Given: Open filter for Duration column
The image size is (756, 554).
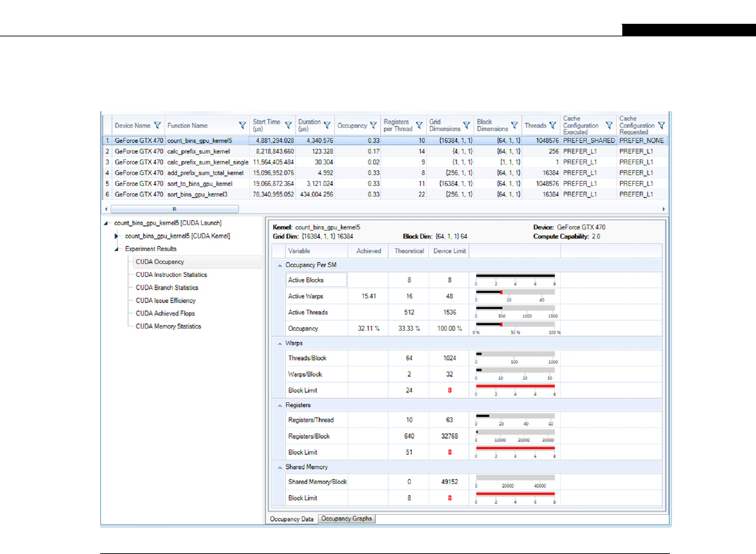Looking at the screenshot, I should coord(327,126).
